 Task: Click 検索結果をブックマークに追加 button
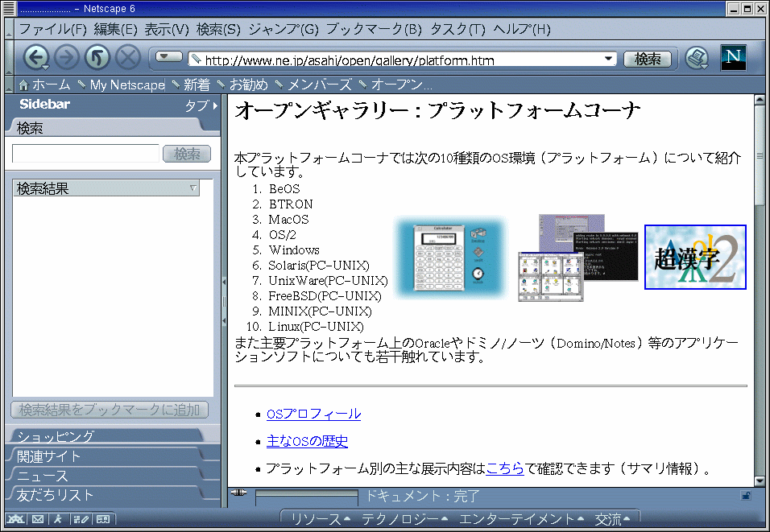[x=110, y=410]
